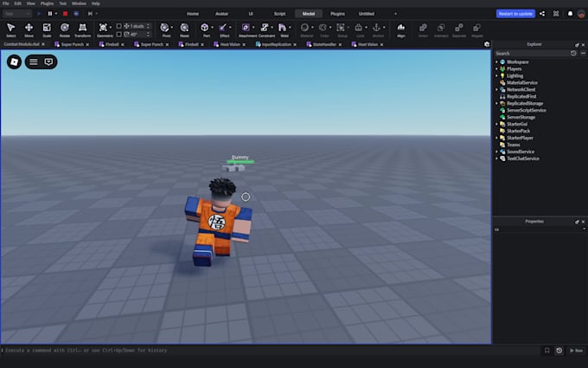
Task: Toggle the rotation snapping 45° checkbox
Action: tap(118, 34)
